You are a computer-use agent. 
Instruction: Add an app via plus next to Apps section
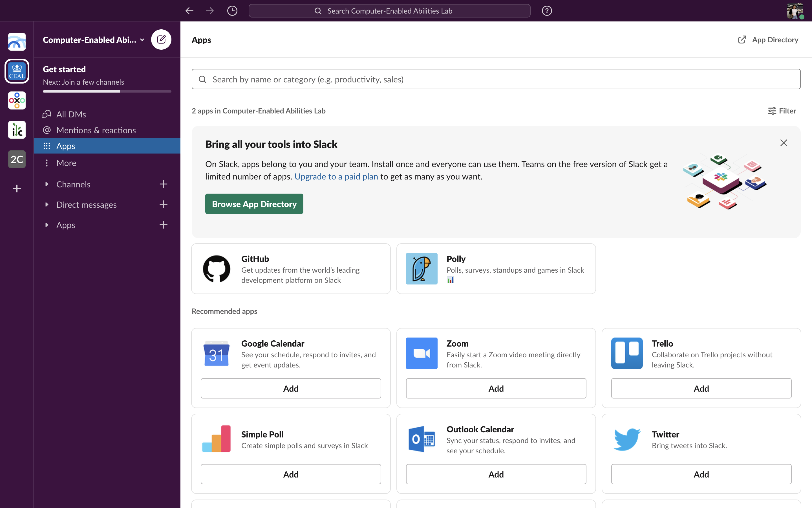(x=164, y=225)
